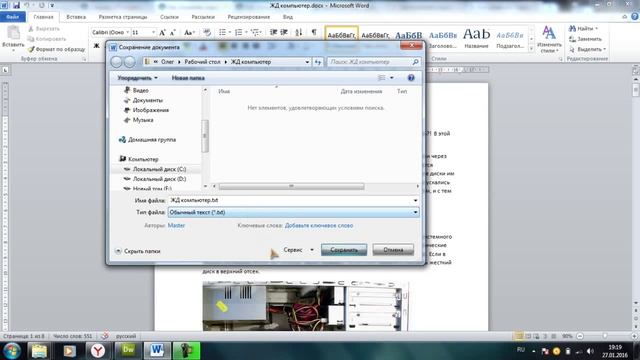The width and height of the screenshot is (640, 360).
Task: Click the Новая папка button
Action: (188, 78)
